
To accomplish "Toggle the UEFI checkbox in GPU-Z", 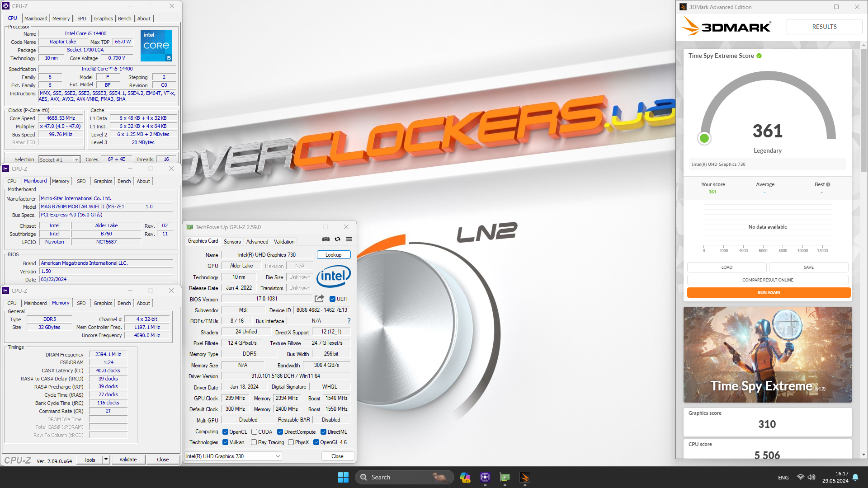I will click(x=332, y=299).
